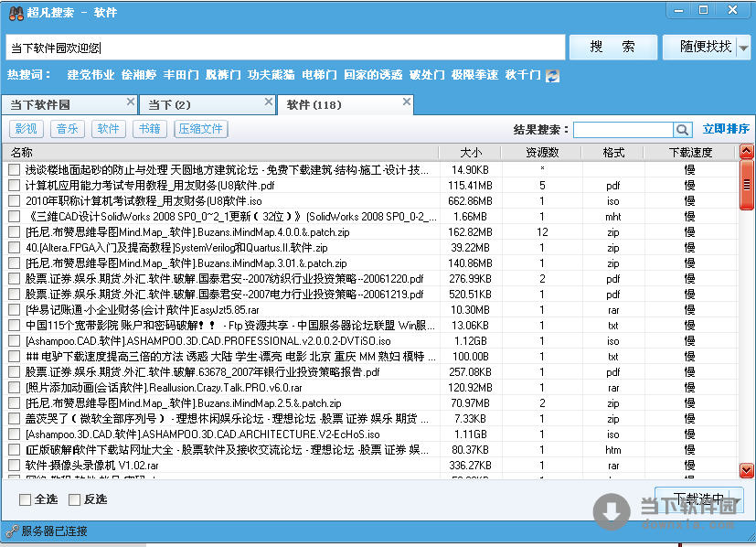Screen dimensions: 756x547
Task: Click the 下载选中 button
Action: pyautogui.click(x=699, y=499)
